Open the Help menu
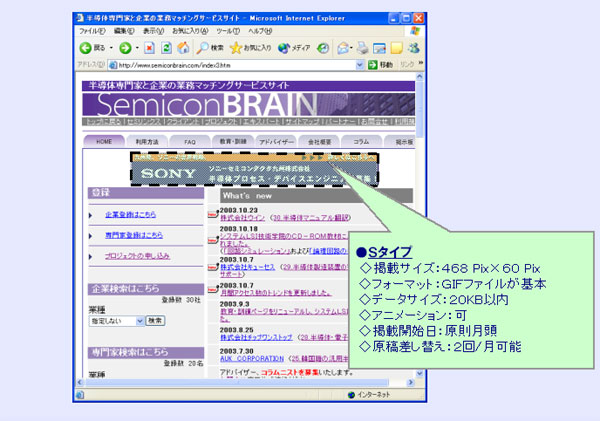Image resolution: width=600 pixels, height=421 pixels. tap(260, 31)
